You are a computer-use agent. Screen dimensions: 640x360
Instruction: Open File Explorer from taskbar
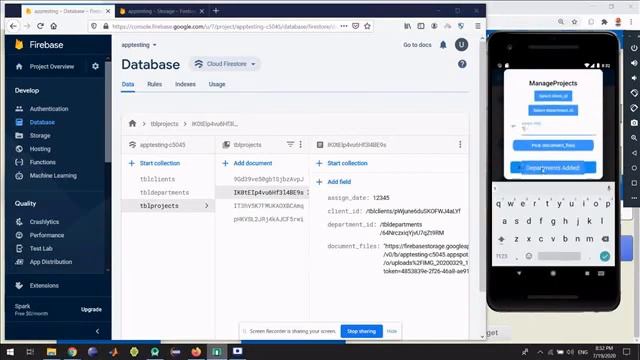(51, 351)
